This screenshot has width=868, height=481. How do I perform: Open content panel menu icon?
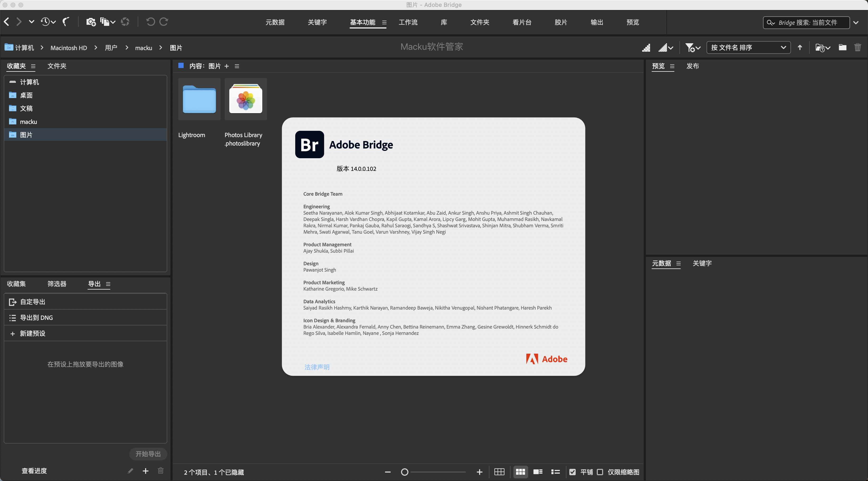[237, 66]
